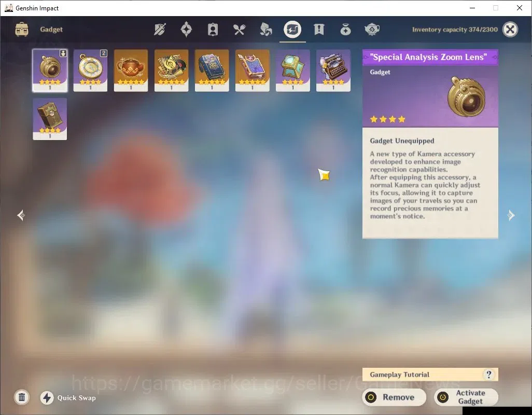Screen dimensions: 532x415
Task: Open the Quest items tab
Action: 319,30
